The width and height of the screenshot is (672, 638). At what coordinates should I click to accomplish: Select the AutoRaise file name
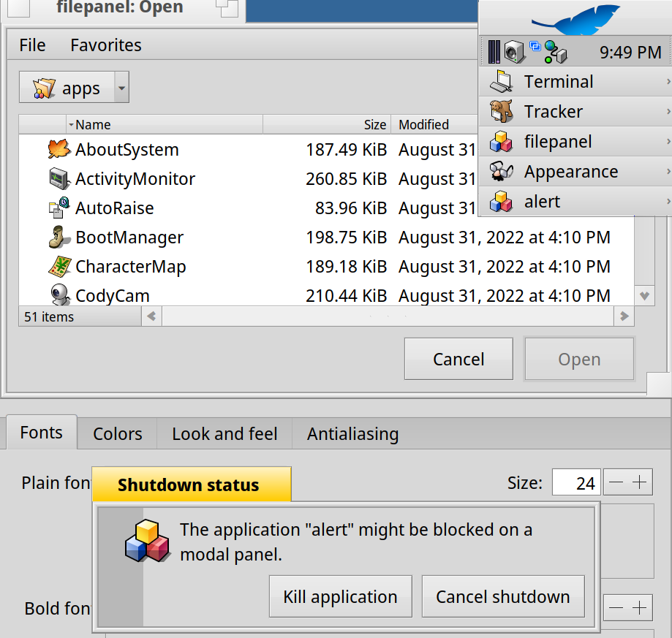click(114, 208)
